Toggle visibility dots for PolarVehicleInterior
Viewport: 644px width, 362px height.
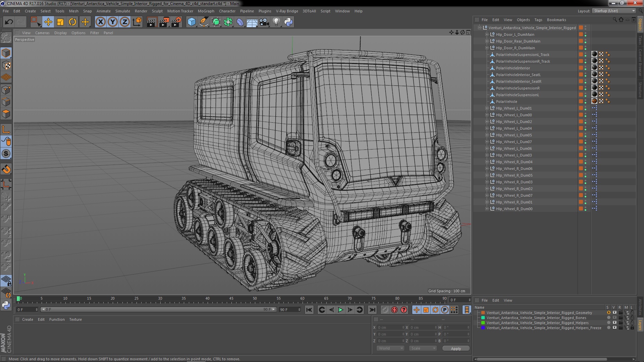[586, 68]
